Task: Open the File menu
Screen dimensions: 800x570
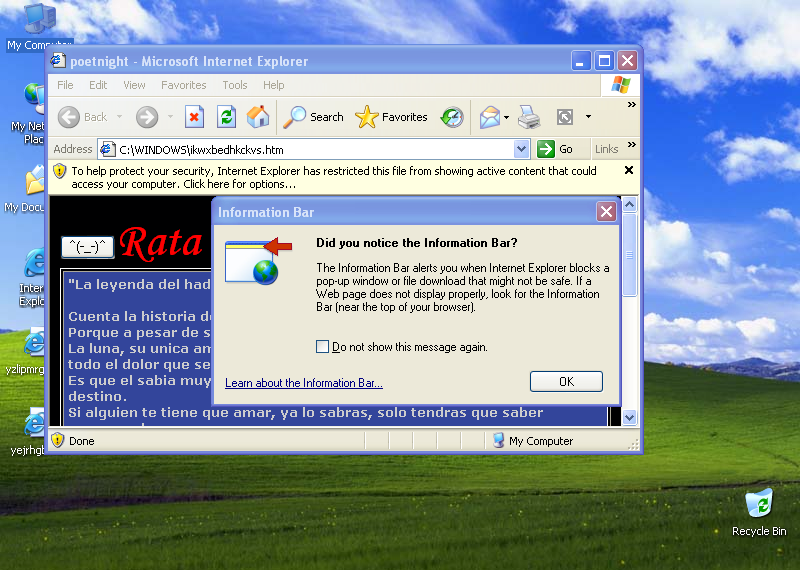Action: pyautogui.click(x=65, y=85)
